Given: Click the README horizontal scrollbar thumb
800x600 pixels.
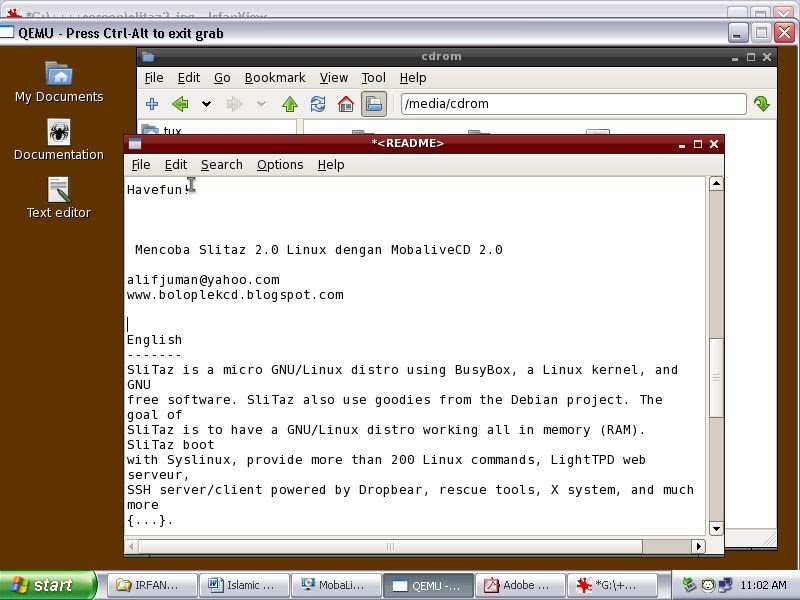Looking at the screenshot, I should click(390, 546).
